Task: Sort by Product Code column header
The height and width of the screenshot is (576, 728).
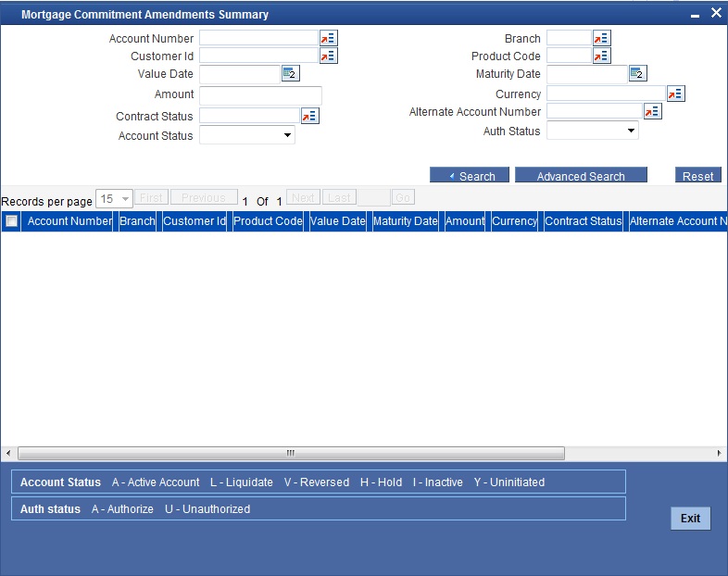Action: 268,221
